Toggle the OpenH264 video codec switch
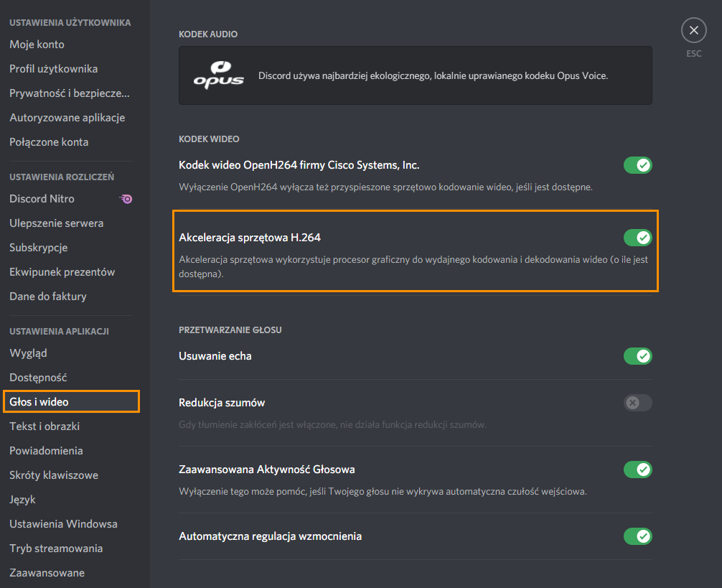The image size is (722, 588). pyautogui.click(x=638, y=165)
